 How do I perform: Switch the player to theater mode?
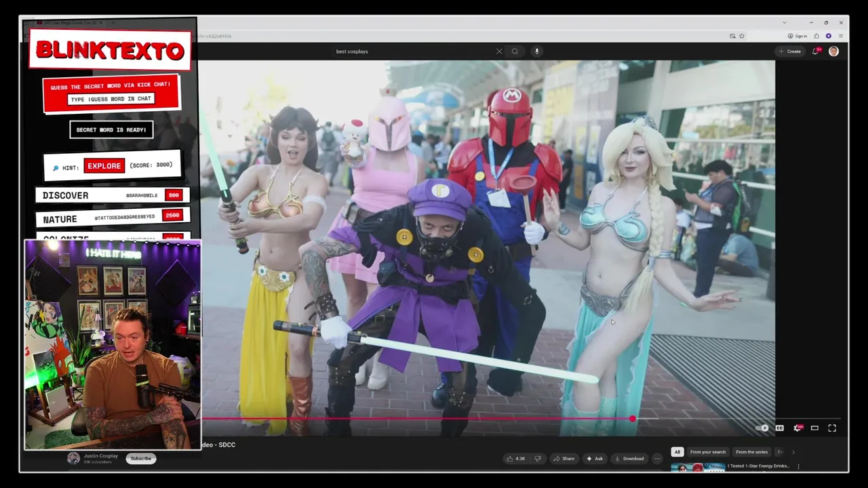click(x=814, y=428)
